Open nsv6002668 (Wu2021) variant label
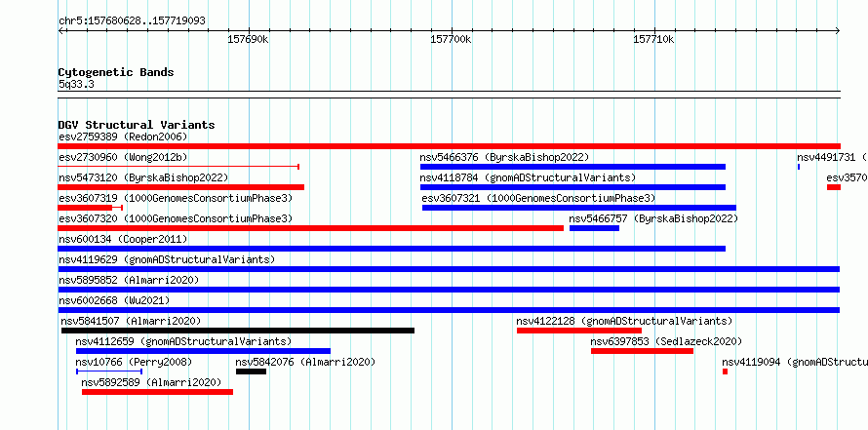Image resolution: width=868 pixels, height=430 pixels. (x=114, y=300)
